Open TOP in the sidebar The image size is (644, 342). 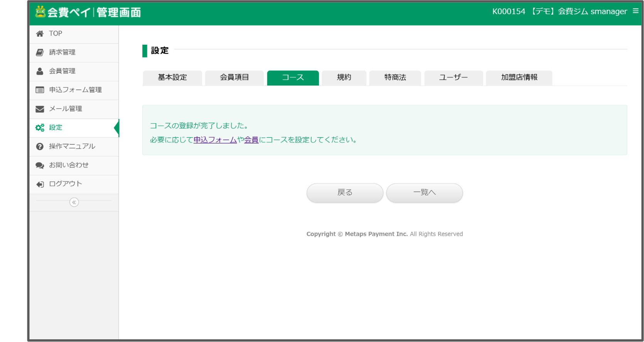pyautogui.click(x=74, y=34)
